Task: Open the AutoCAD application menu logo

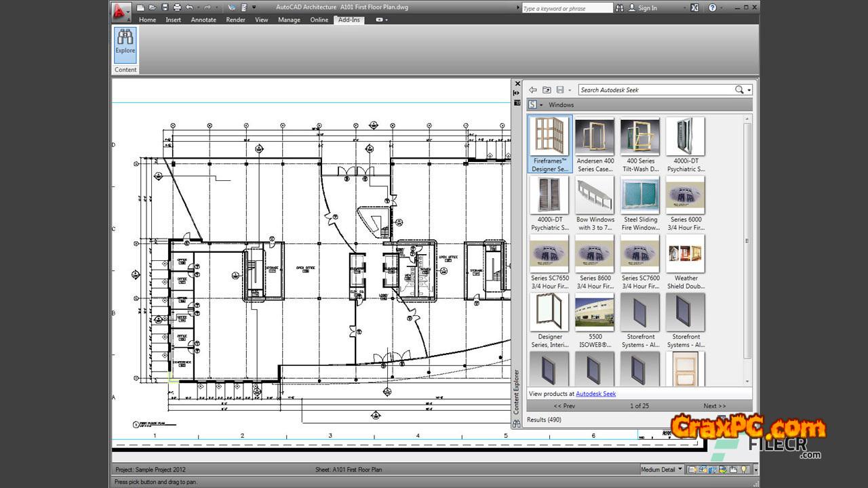Action: pos(120,9)
